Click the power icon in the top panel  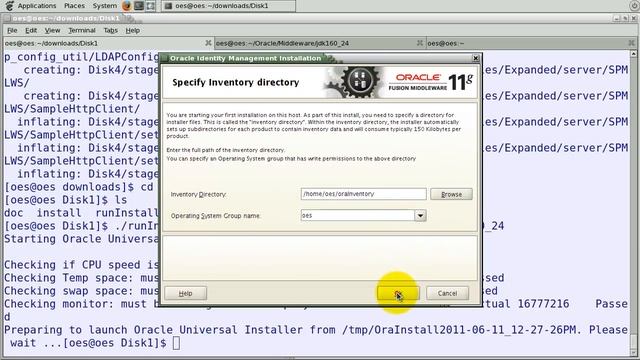[x=634, y=5]
